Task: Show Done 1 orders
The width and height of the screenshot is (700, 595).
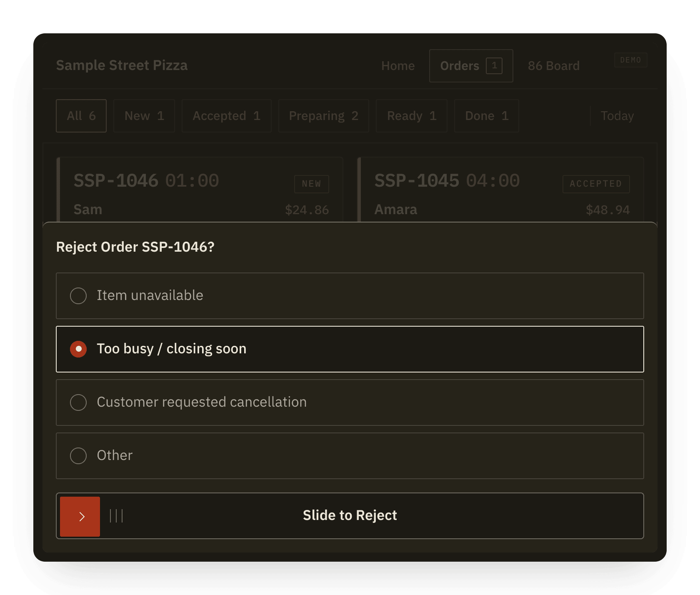Action: pyautogui.click(x=487, y=116)
